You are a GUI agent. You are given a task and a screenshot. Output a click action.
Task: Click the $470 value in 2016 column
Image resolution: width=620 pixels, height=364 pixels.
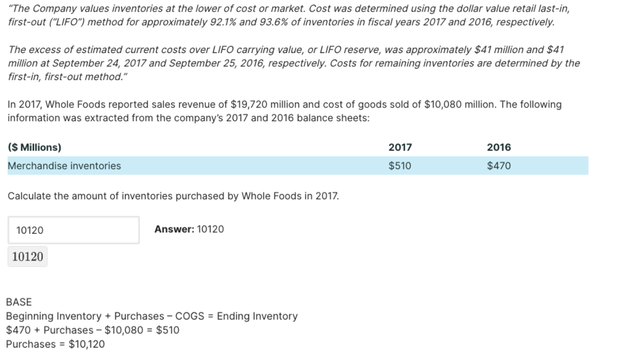click(499, 166)
